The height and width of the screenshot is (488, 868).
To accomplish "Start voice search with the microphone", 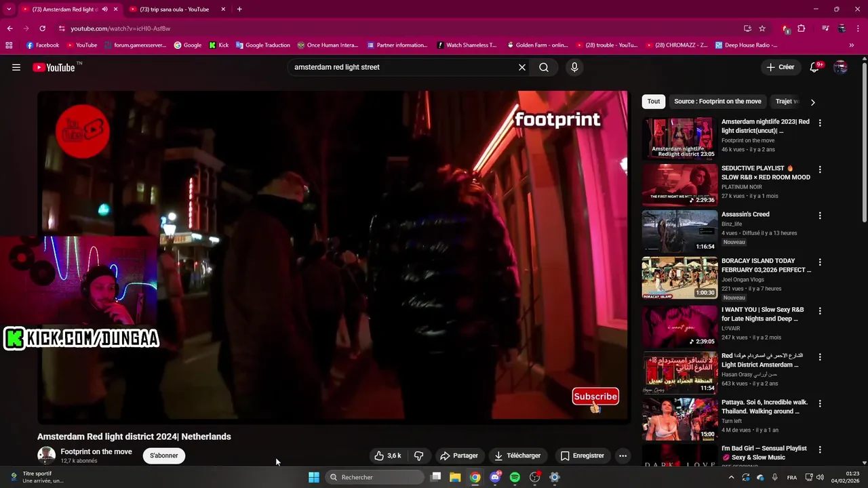I will coord(574,67).
